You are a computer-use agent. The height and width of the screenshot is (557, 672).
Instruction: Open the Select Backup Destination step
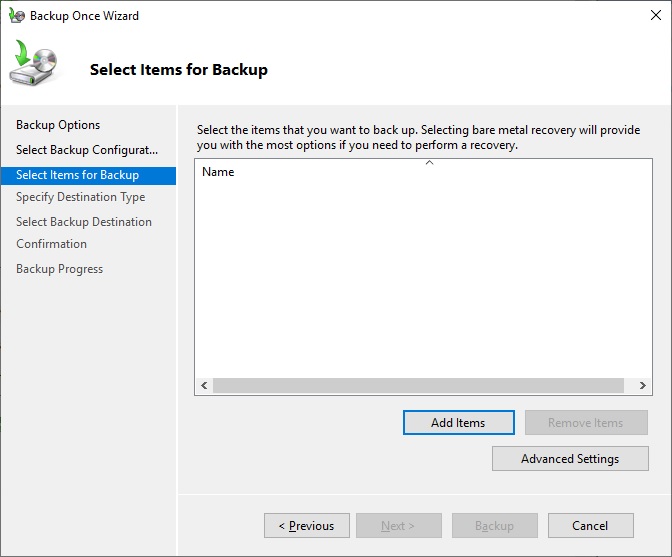point(84,222)
